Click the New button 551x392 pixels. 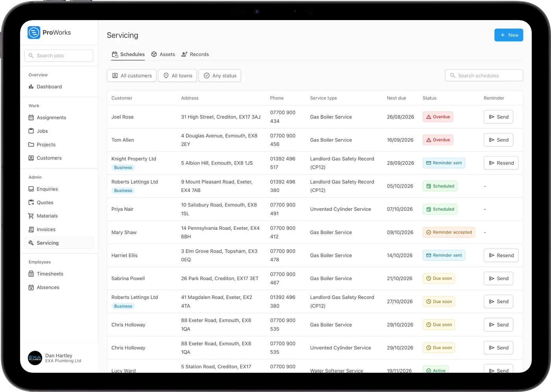click(509, 35)
